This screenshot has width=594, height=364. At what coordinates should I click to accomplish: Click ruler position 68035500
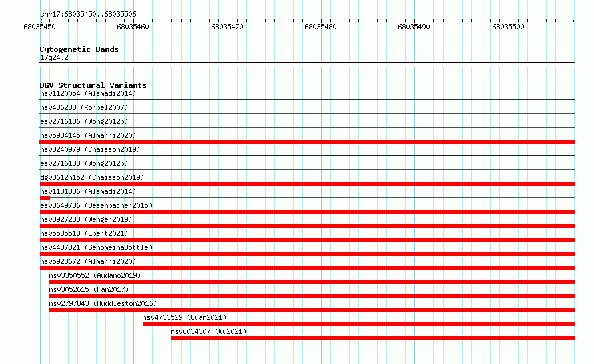click(508, 27)
